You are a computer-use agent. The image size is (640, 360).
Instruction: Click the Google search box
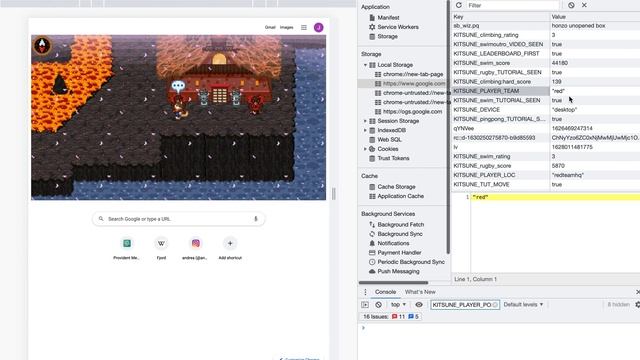(178, 219)
